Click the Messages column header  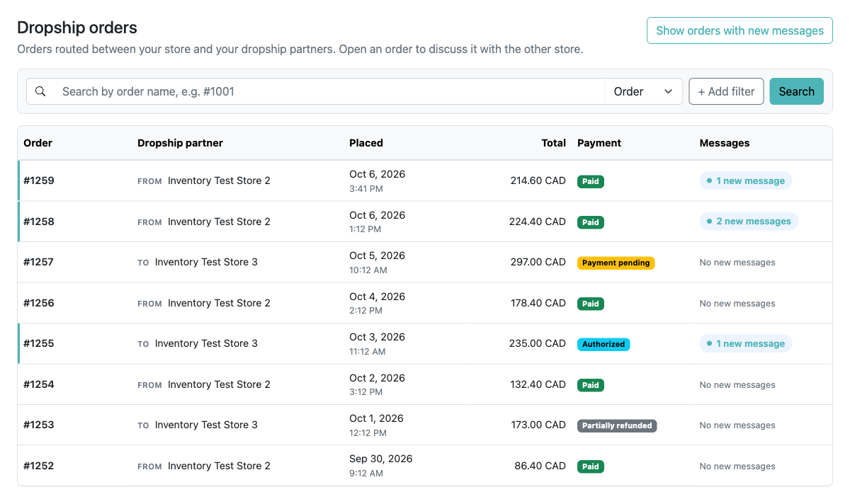725,143
